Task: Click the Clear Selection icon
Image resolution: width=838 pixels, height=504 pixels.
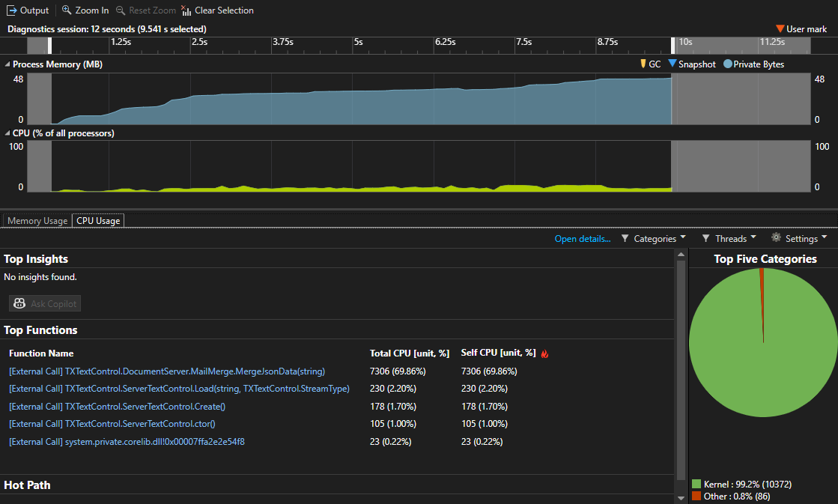Action: [x=186, y=10]
